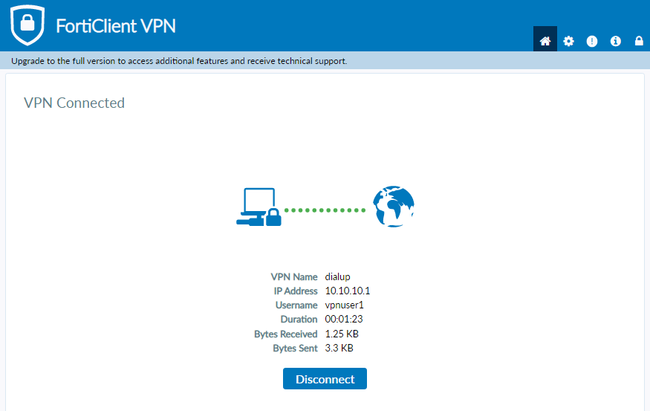
Task: Click the green dotted connection line
Action: coord(326,210)
